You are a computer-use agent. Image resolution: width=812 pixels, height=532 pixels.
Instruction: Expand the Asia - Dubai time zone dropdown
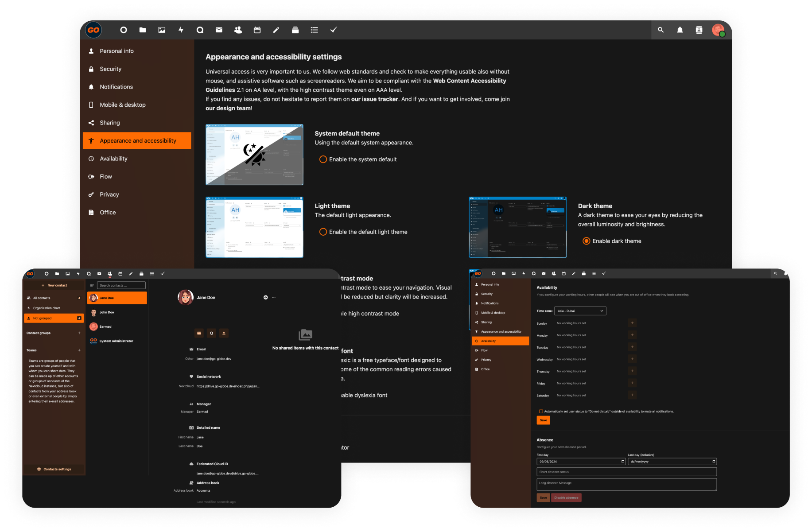click(580, 311)
